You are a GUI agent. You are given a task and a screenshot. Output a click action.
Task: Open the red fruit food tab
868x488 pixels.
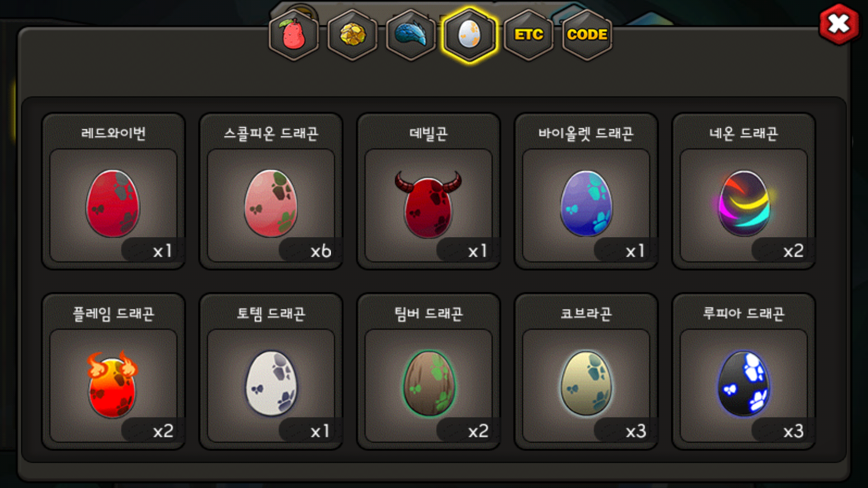(294, 35)
